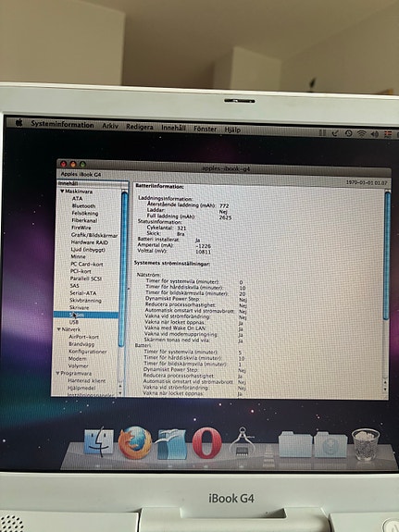399x532 pixels.
Task: Open the Opera browser icon
Action: pos(206,443)
